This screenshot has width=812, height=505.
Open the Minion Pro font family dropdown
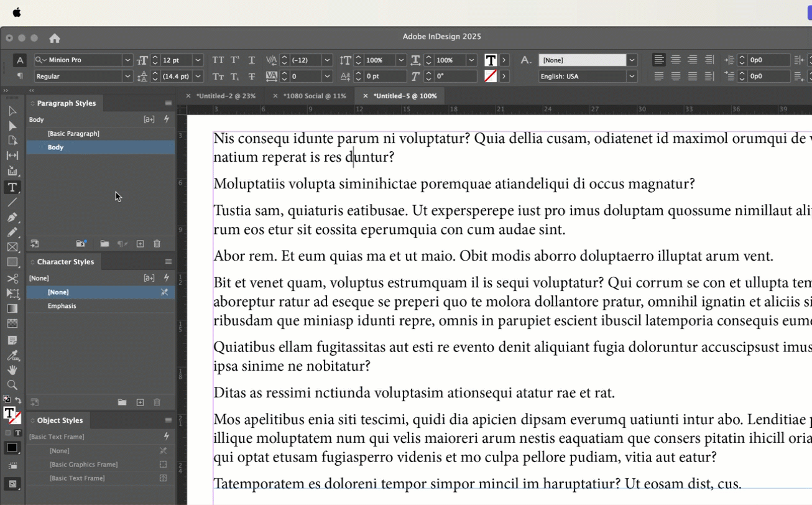(x=127, y=60)
